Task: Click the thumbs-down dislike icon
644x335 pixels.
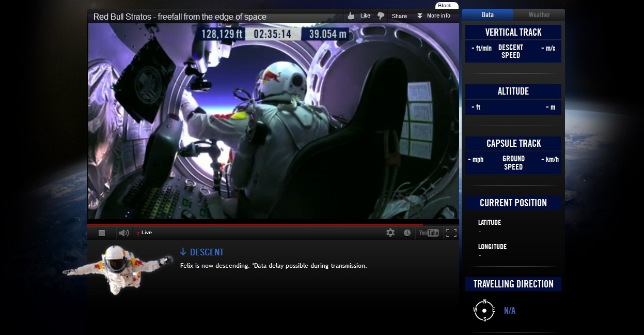Action: [381, 16]
